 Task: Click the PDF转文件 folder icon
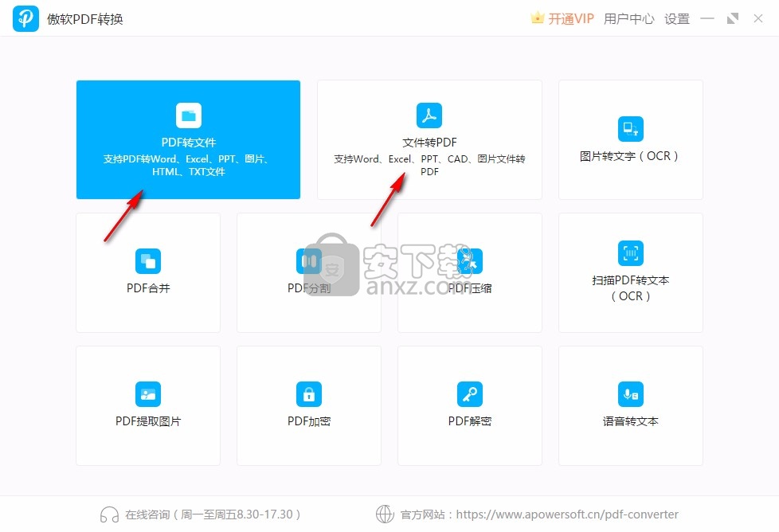click(x=188, y=115)
